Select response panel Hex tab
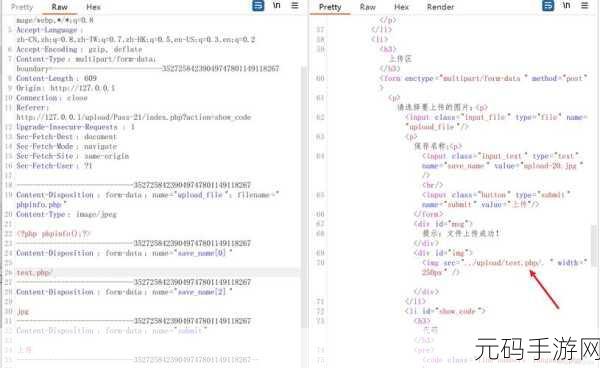 (401, 7)
